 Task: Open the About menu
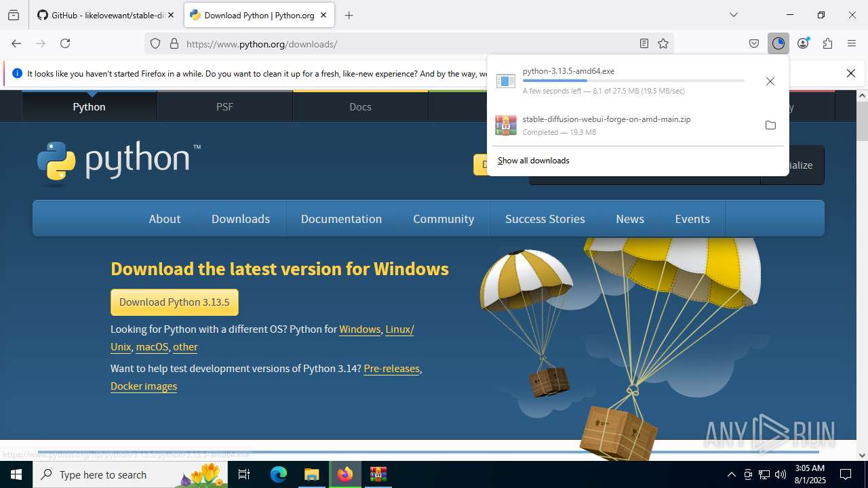[165, 219]
